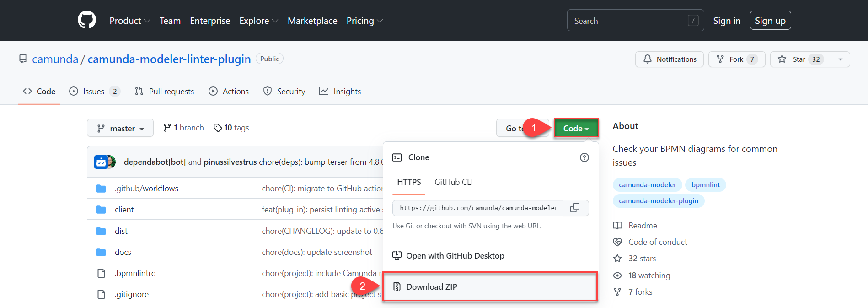Open the Readme link

[x=635, y=225]
